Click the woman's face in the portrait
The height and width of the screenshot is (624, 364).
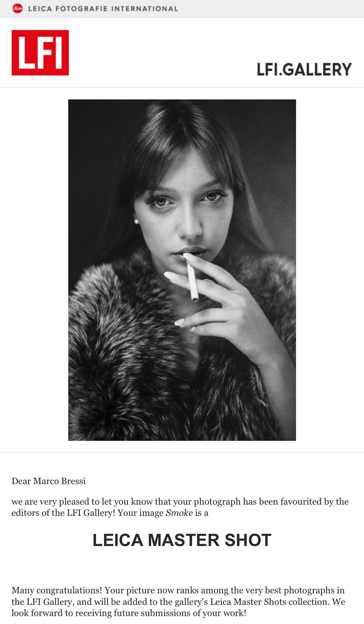[x=184, y=206]
